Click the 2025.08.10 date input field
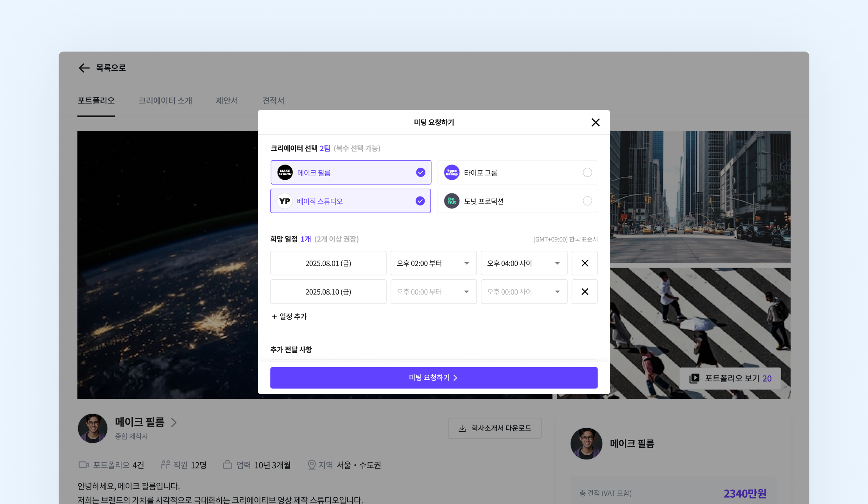 [x=328, y=292]
